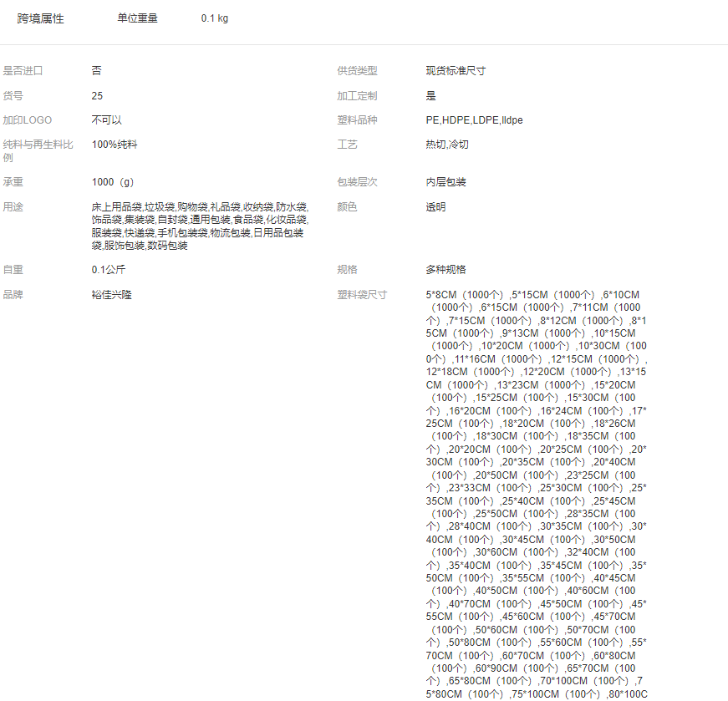The width and height of the screenshot is (728, 701).
Task: Select the 0.1公斤 self-weight value
Action: tap(109, 270)
